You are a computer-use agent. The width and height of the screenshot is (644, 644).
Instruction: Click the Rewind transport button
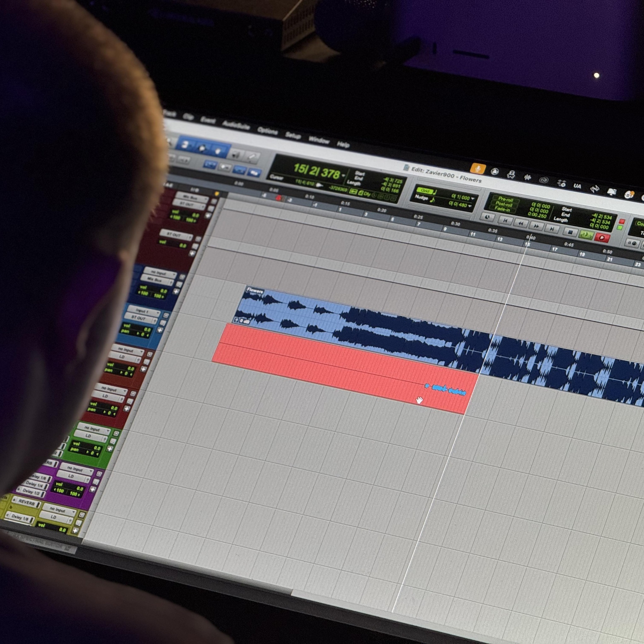click(521, 223)
